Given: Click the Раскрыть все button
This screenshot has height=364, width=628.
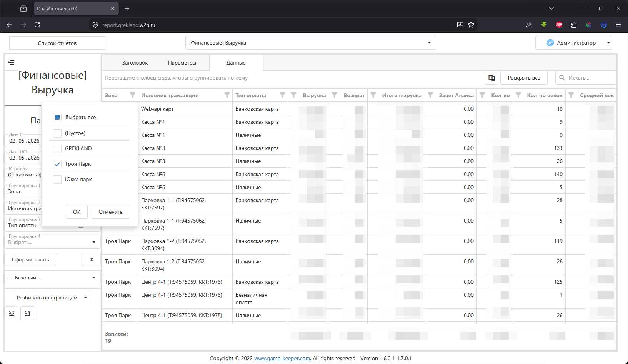Looking at the screenshot, I should pyautogui.click(x=524, y=78).
